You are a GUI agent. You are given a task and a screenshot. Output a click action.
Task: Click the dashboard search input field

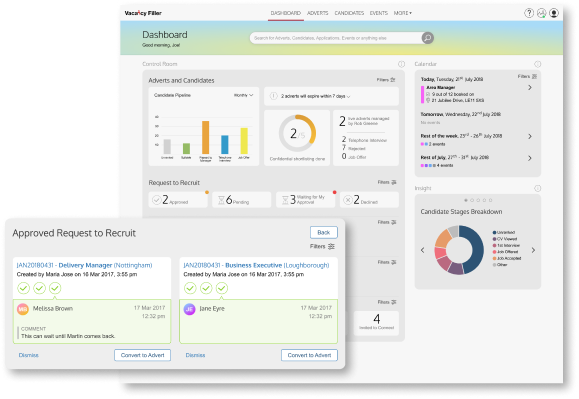click(x=336, y=38)
